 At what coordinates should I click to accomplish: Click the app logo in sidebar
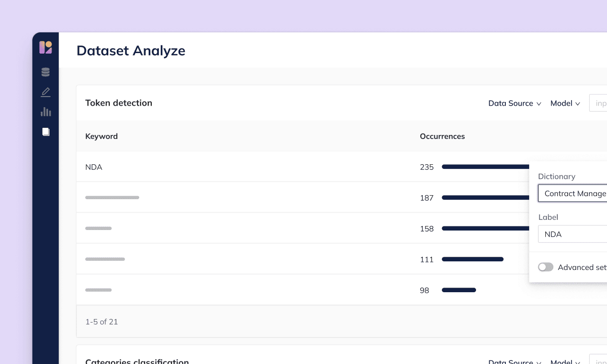point(46,48)
